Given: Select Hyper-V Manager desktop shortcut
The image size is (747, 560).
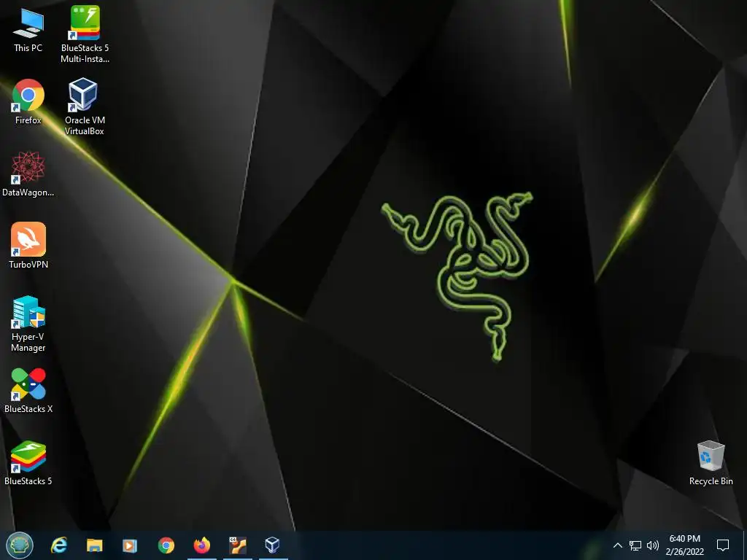Looking at the screenshot, I should coord(28,324).
